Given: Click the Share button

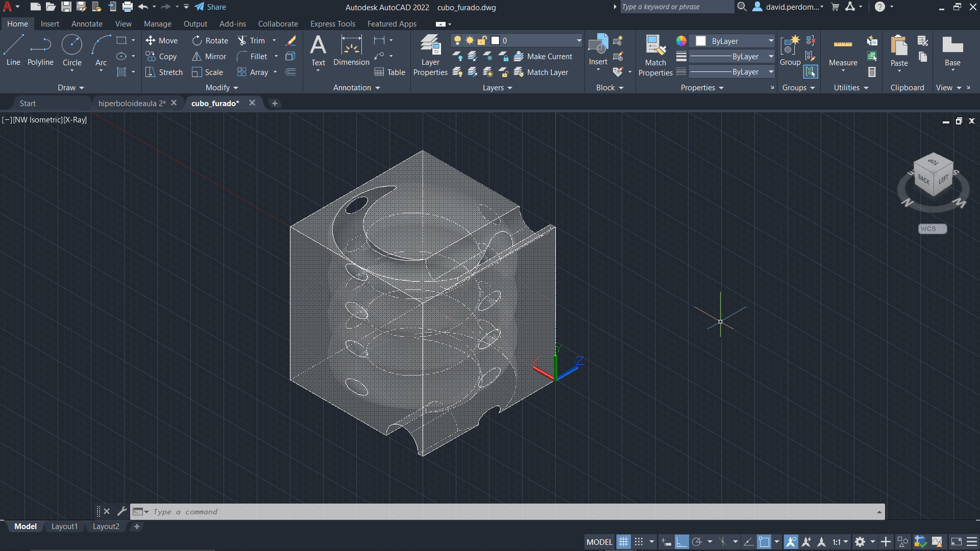Looking at the screenshot, I should tap(210, 7).
